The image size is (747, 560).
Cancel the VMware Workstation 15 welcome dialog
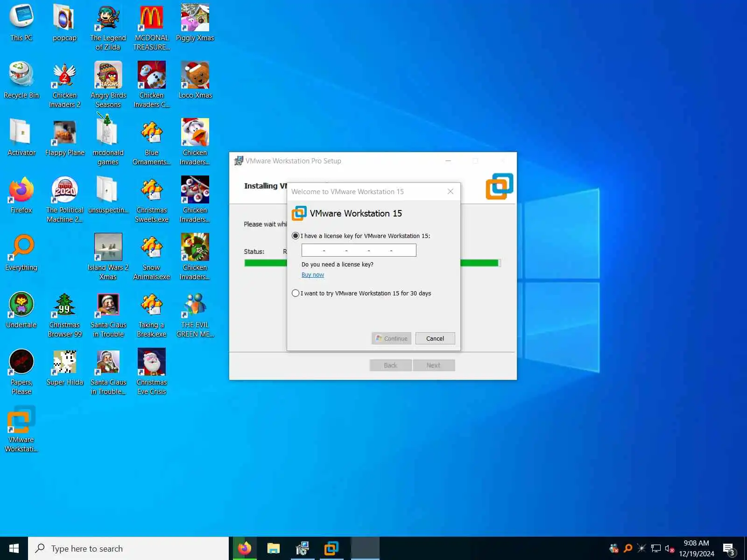(435, 338)
